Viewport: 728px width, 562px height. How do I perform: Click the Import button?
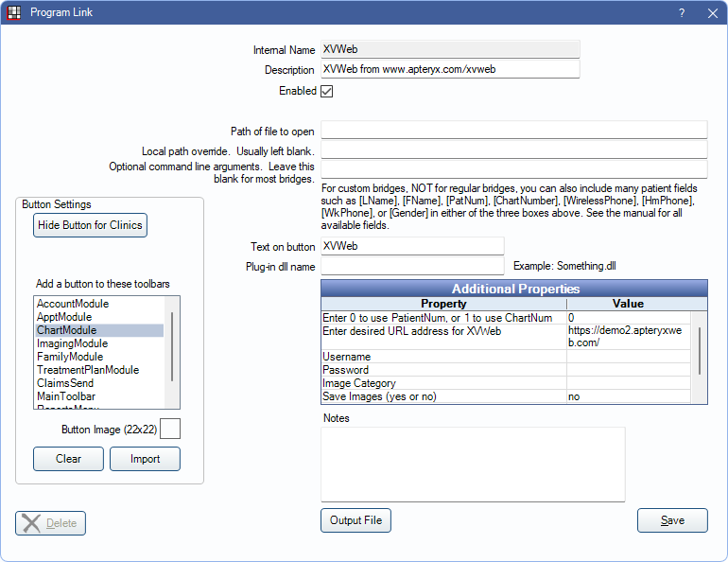point(145,459)
